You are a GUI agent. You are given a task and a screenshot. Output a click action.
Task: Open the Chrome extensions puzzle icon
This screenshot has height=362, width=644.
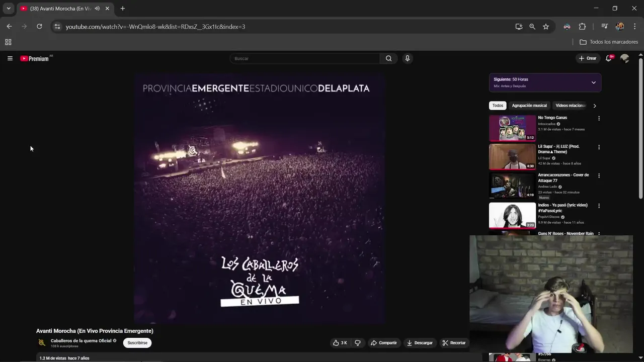(582, 27)
